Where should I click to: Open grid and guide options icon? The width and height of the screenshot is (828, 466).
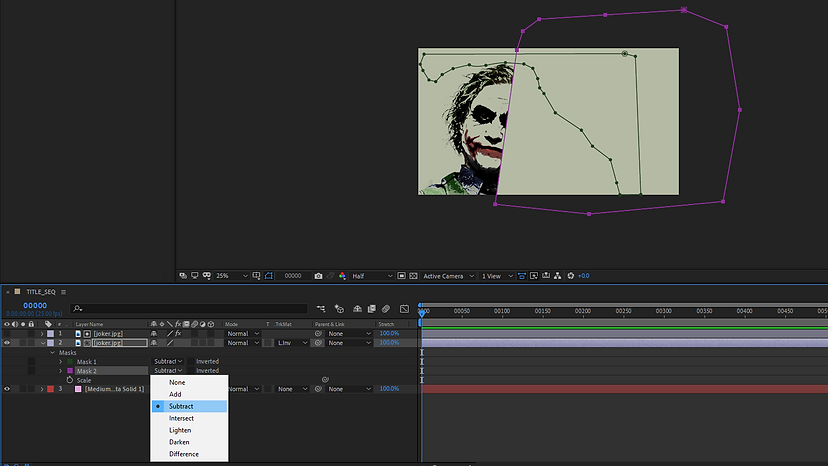pyautogui.click(x=257, y=276)
